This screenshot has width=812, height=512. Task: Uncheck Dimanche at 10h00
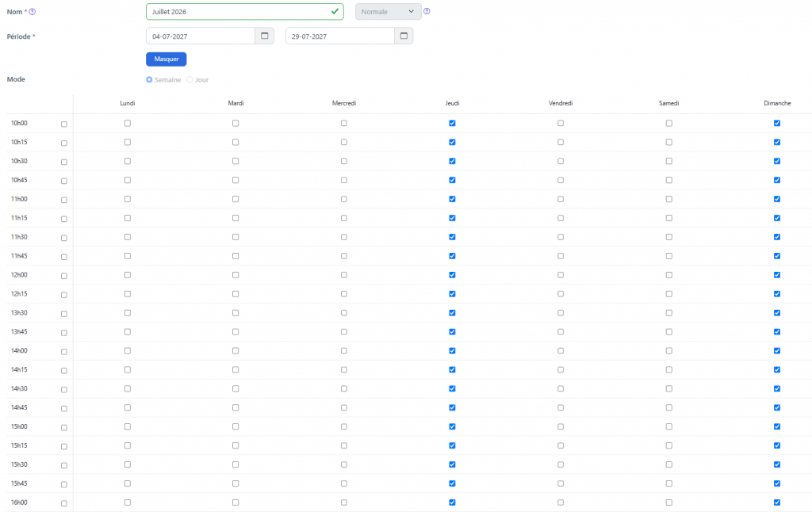click(777, 123)
